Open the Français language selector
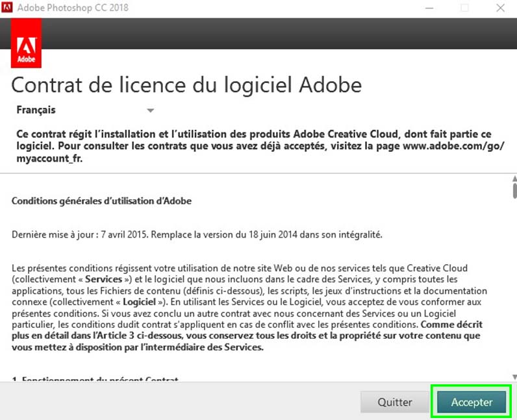Image resolution: width=517 pixels, height=420 pixels. tap(36, 110)
